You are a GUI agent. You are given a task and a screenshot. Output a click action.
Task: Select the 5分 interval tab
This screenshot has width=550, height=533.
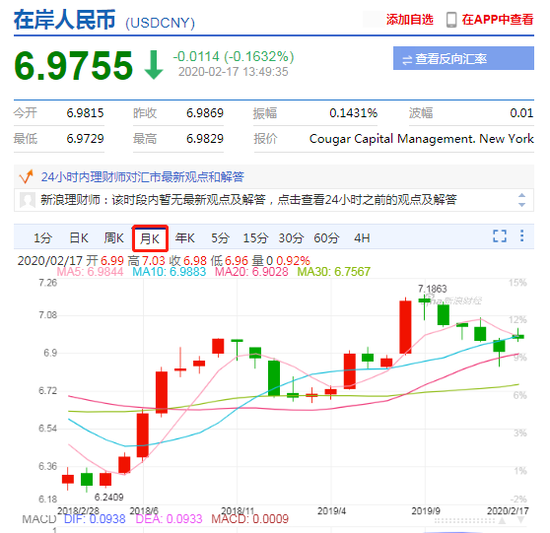[220, 238]
